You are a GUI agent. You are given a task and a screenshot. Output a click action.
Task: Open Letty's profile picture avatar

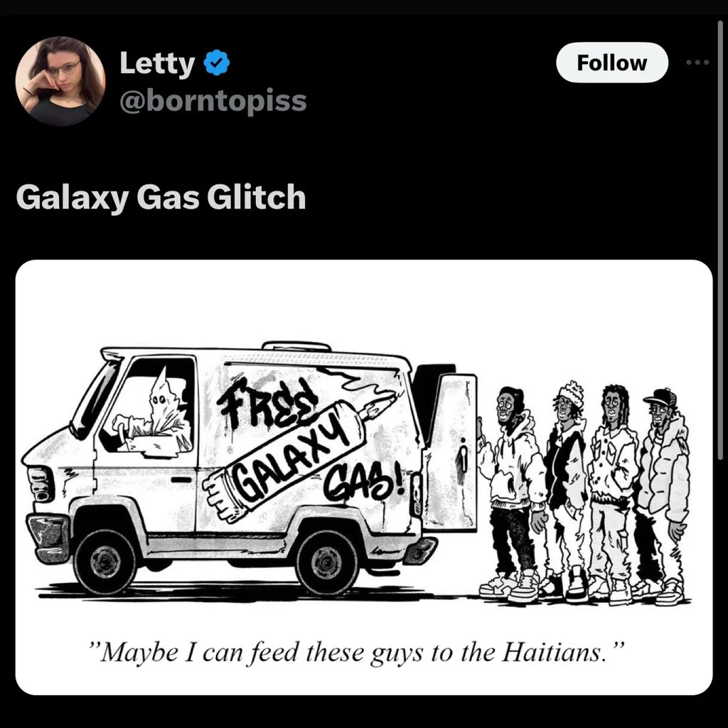click(60, 81)
